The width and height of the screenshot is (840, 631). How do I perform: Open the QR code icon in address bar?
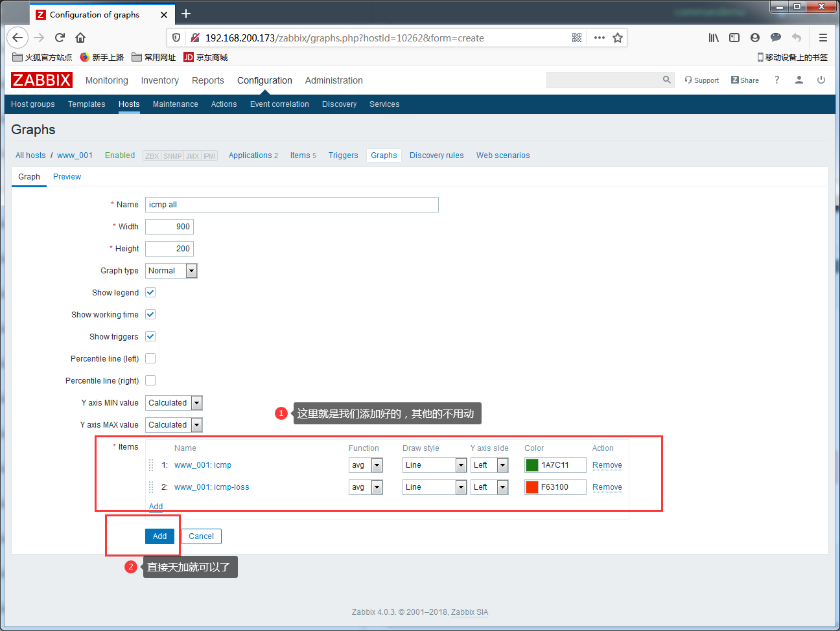[x=577, y=38]
